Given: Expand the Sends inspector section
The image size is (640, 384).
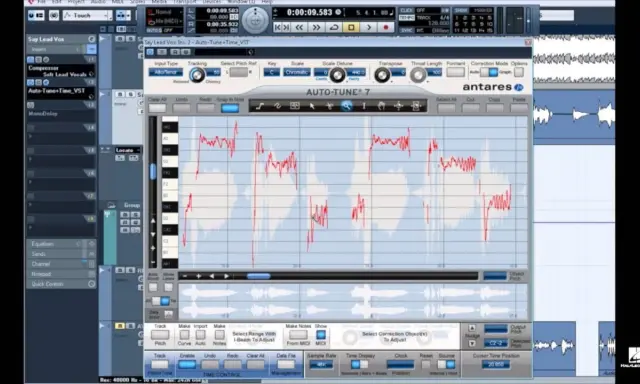Looking at the screenshot, I should coord(61,254).
